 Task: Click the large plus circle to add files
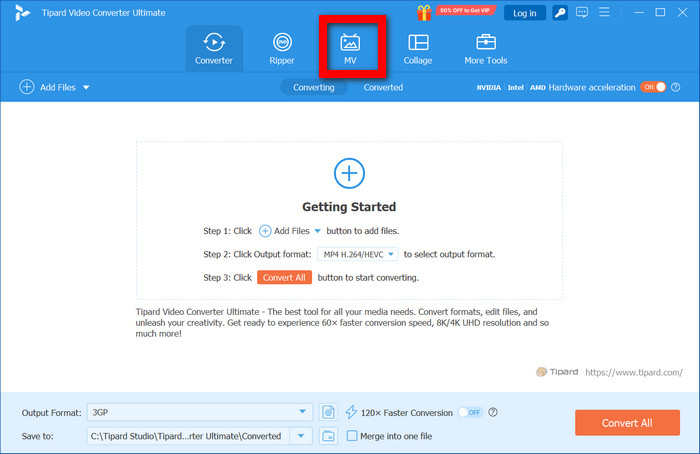(x=349, y=173)
